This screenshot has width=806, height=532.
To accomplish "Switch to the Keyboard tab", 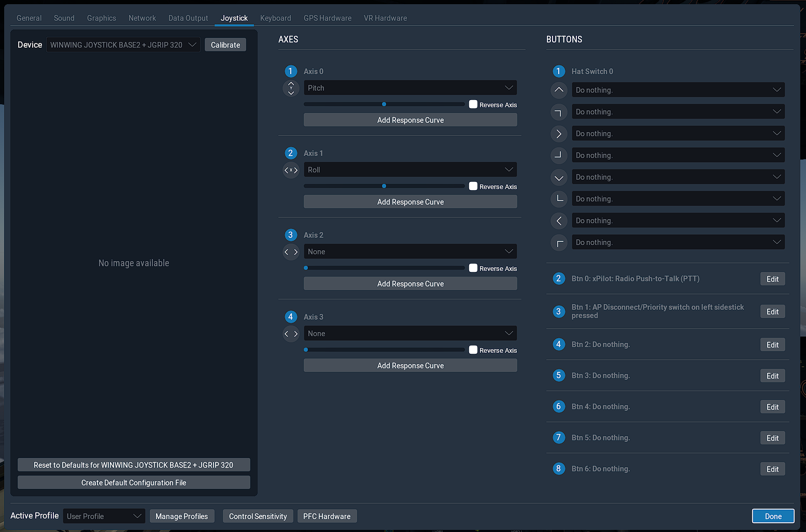I will pyautogui.click(x=276, y=18).
